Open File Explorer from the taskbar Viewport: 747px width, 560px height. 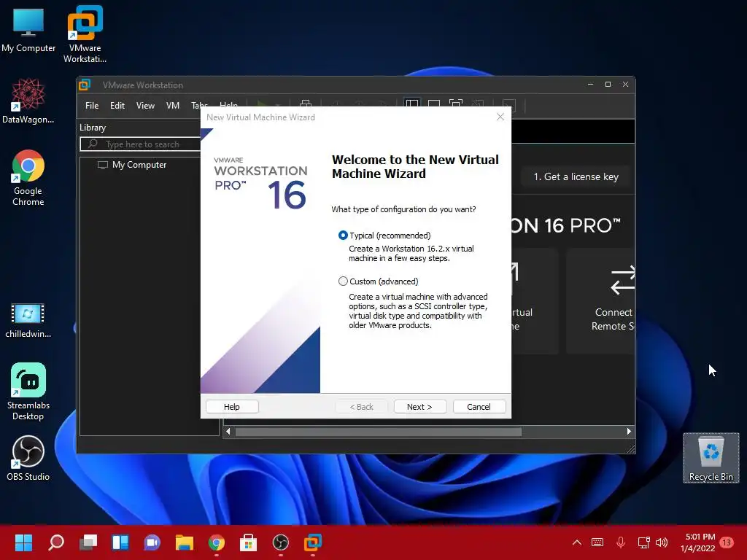tap(185, 542)
